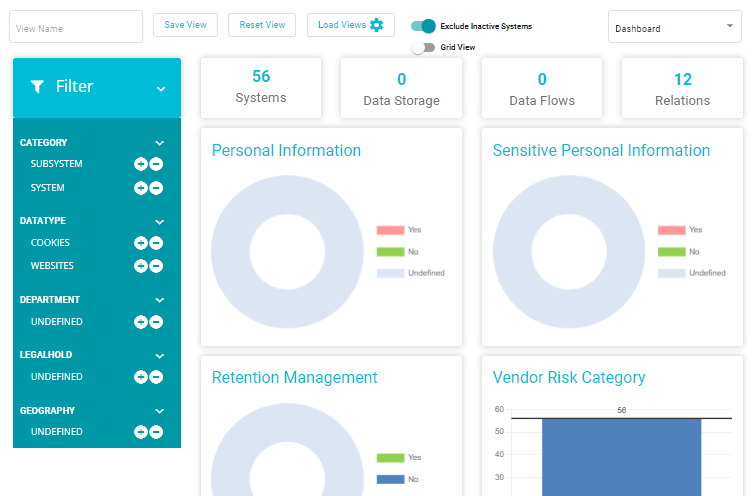
Task: Click the View Name input field
Action: 76,27
